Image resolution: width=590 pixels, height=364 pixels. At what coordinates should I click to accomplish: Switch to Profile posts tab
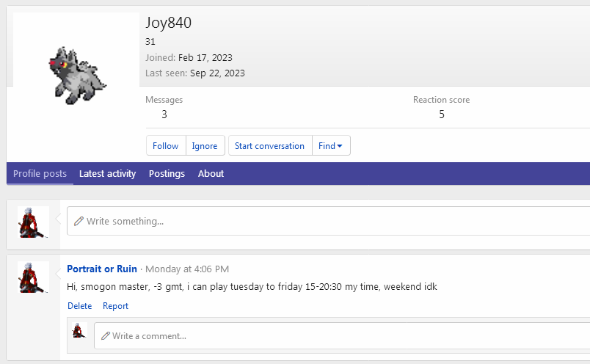(40, 173)
